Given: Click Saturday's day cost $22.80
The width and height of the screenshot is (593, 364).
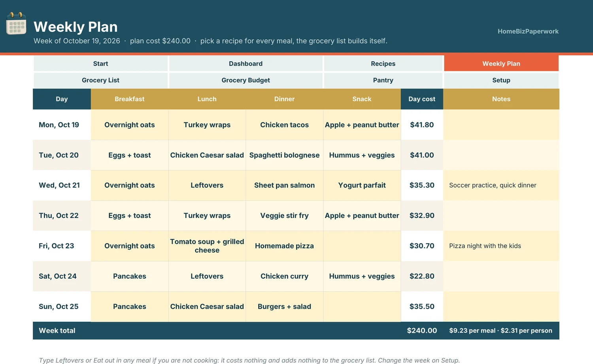Looking at the screenshot, I should point(422,276).
